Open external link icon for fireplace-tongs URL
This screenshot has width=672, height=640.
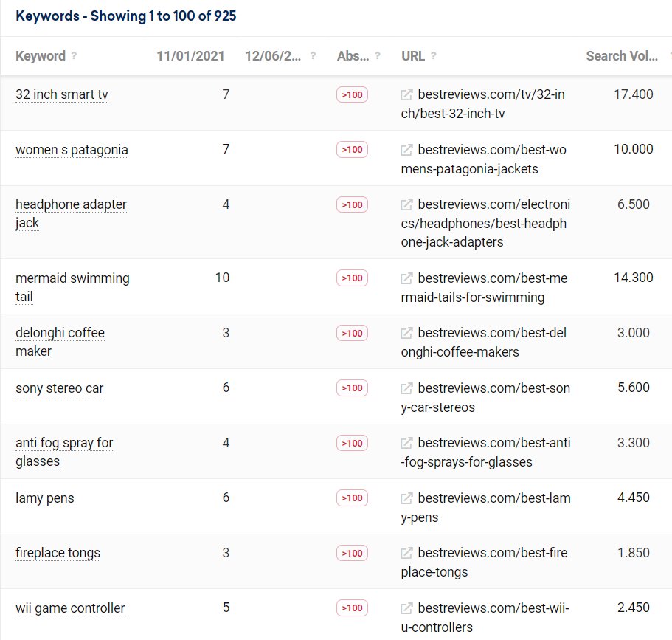pos(406,553)
